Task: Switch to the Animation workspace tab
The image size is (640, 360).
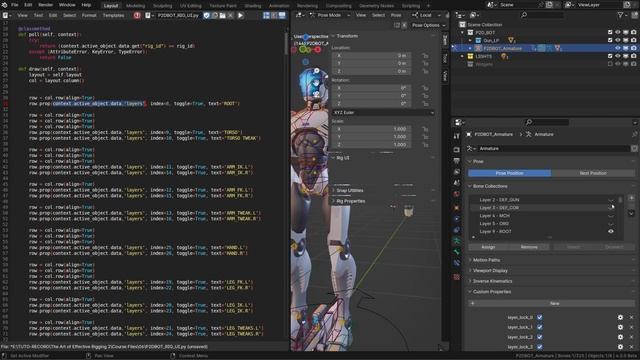Action: [x=279, y=6]
